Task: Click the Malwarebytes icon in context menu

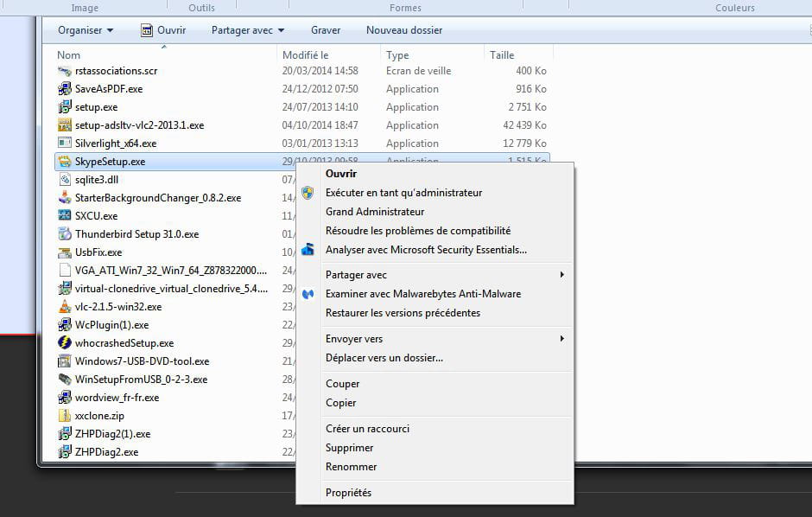Action: click(308, 294)
